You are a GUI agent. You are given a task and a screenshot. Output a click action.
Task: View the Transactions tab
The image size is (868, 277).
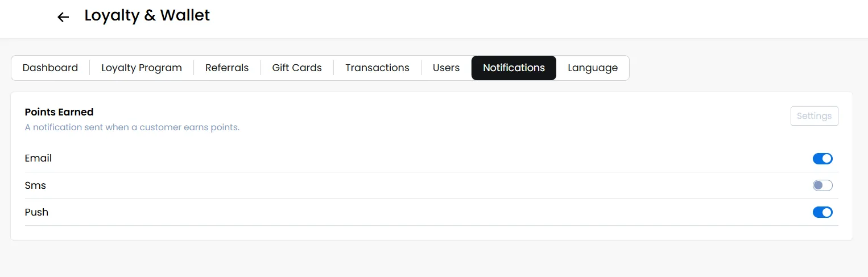pyautogui.click(x=377, y=68)
